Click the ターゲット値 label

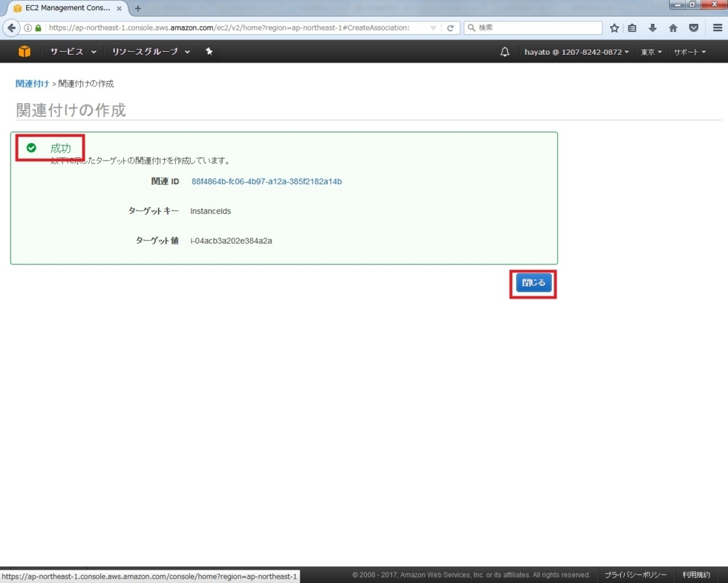(x=157, y=241)
